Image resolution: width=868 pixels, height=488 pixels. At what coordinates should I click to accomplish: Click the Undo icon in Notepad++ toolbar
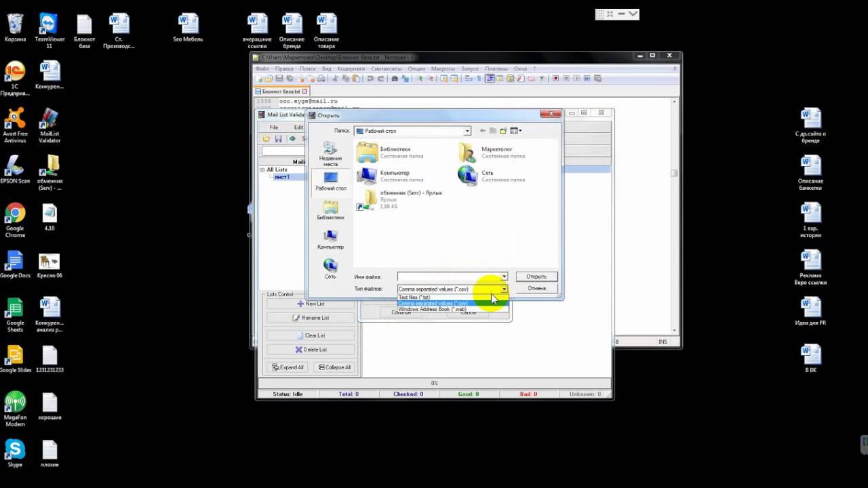370,79
